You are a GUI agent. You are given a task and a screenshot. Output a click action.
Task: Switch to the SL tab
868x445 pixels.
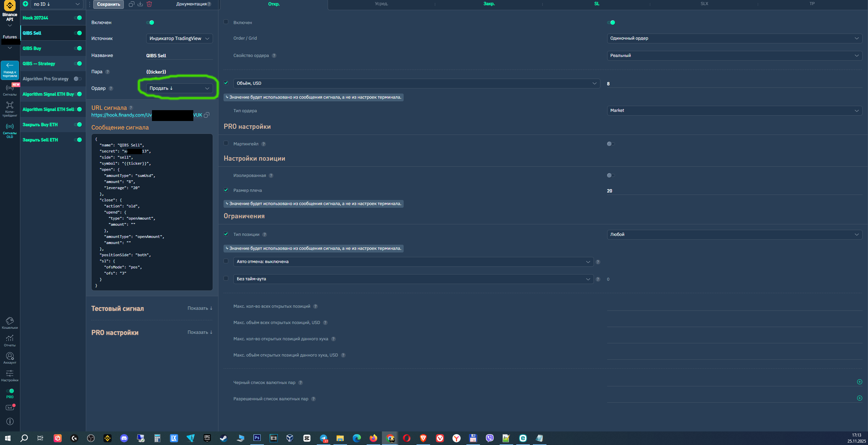click(597, 4)
